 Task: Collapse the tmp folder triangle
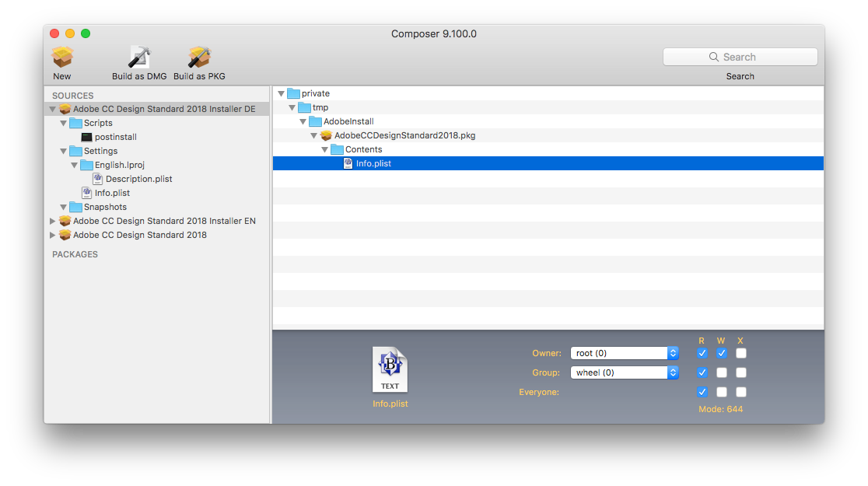coord(292,107)
